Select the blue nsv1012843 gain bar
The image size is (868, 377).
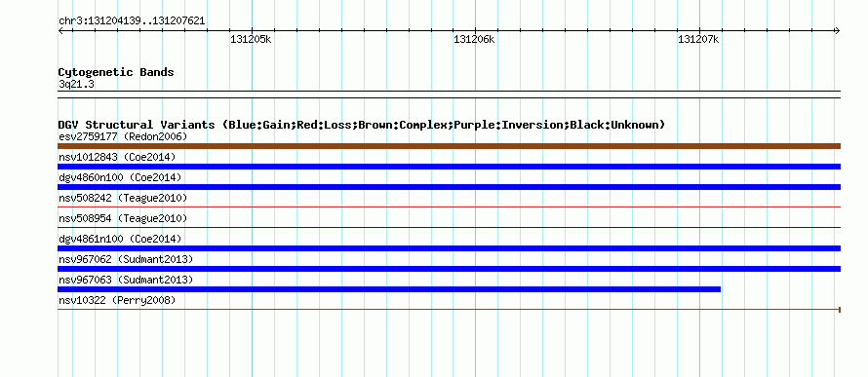[449, 167]
